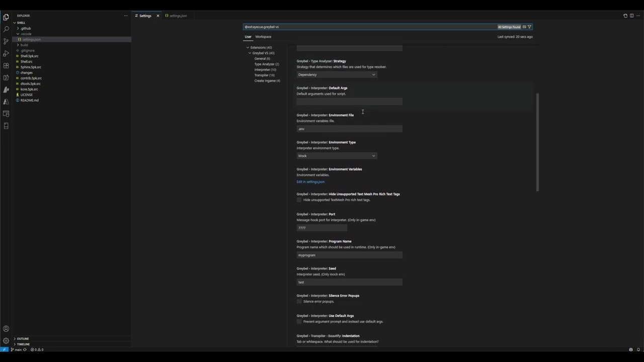The width and height of the screenshot is (644, 362).
Task: Click the Environment File input field
Action: [x=349, y=129]
